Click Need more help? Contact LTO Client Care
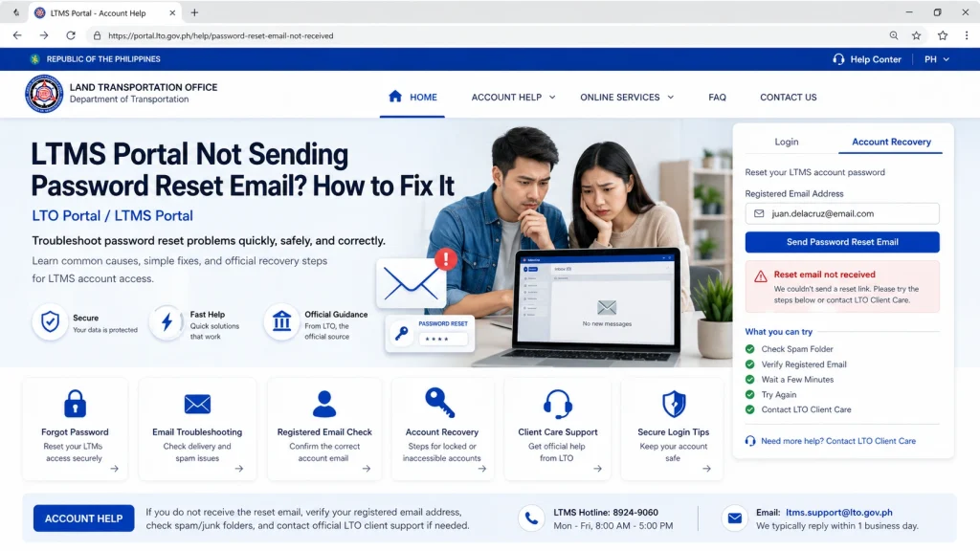The width and height of the screenshot is (980, 551). pos(838,441)
